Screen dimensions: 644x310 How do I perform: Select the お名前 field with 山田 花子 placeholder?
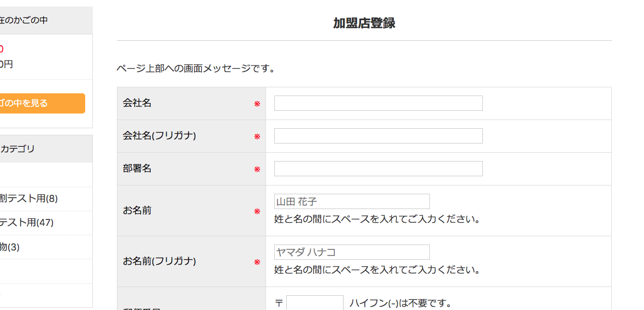352,201
